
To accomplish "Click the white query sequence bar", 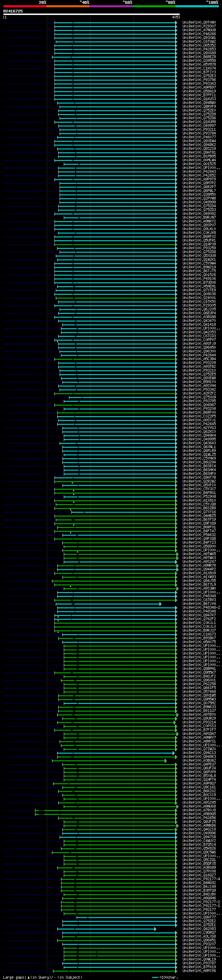I will tap(92, 15).
